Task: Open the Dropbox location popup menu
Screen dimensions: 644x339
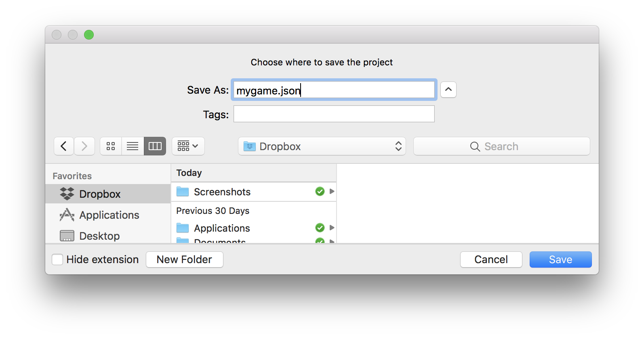Action: 322,146
